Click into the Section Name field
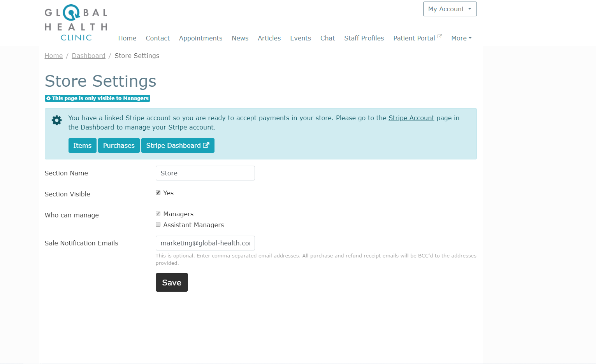 point(205,173)
